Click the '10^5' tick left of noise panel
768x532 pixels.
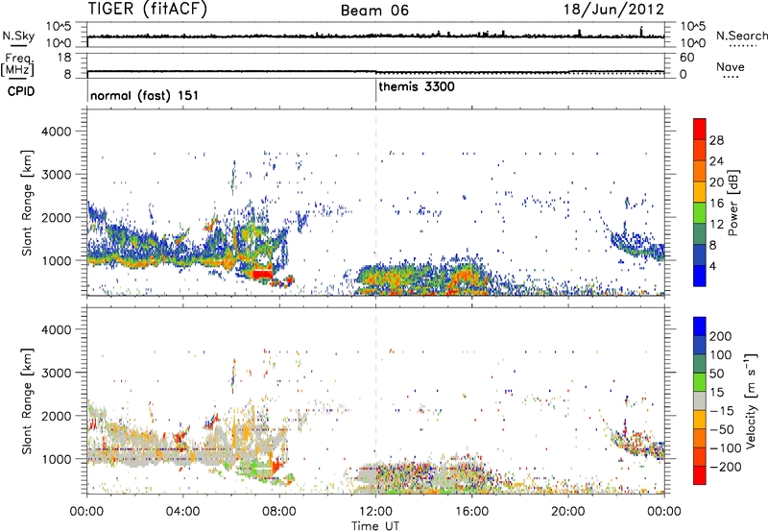[59, 26]
